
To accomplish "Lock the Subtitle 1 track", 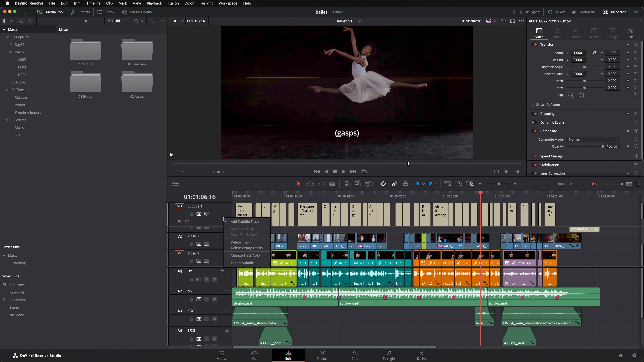I will [191, 214].
